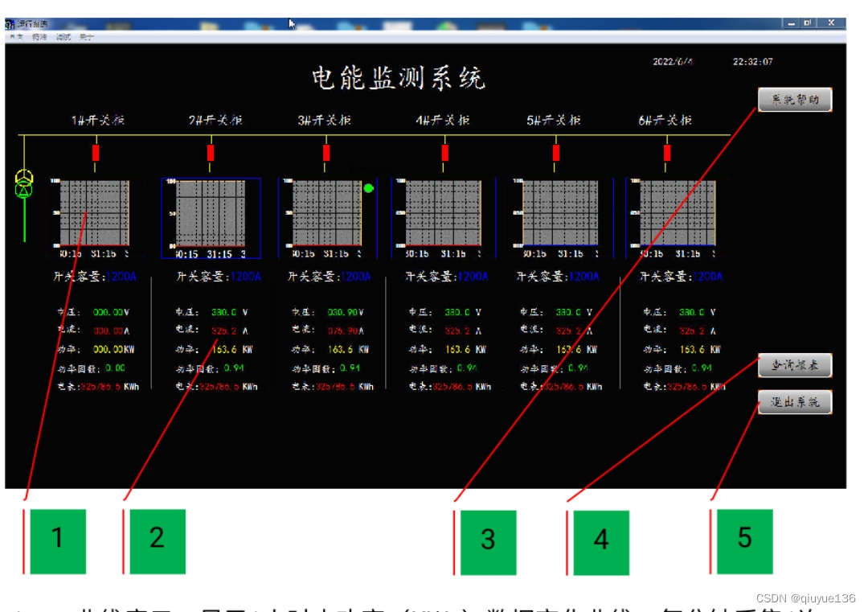
Task: Click the 4# cabinet breaker indicator icon
Action: pyautogui.click(x=444, y=151)
